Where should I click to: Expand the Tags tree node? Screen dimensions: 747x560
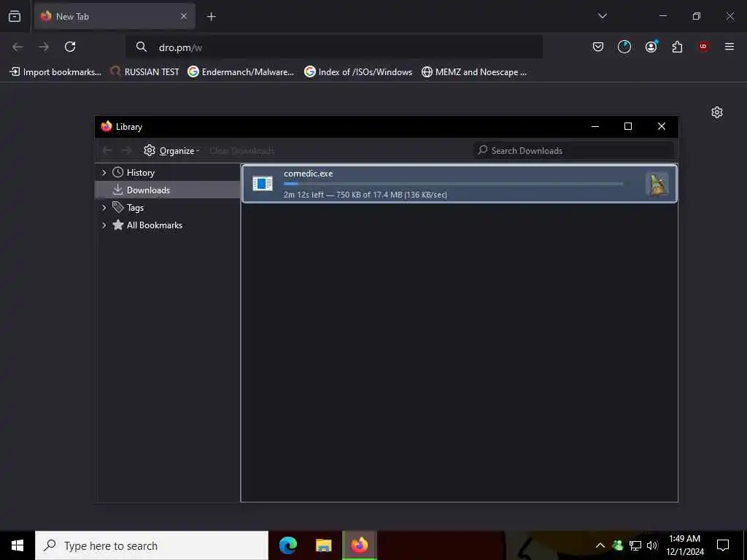coord(104,208)
